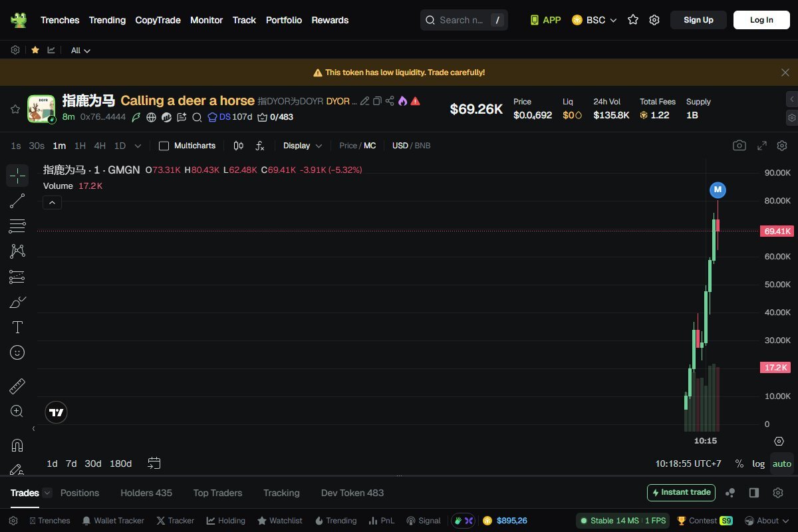This screenshot has width=798, height=532.
Task: Select the trend line drawing tool
Action: pos(17,201)
